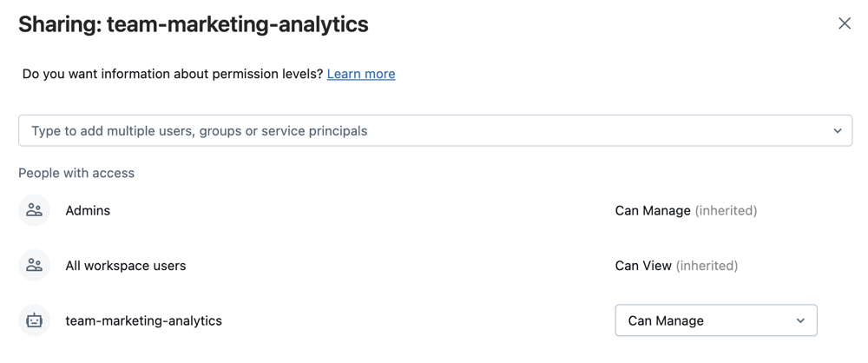
Task: Select the team-marketing-analytics name in access list
Action: tap(144, 320)
